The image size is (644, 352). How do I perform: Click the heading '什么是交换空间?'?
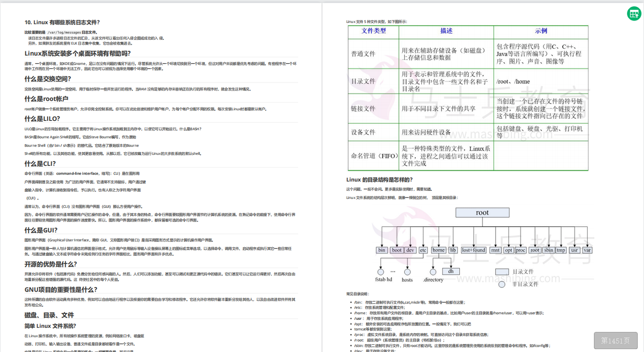coord(47,79)
